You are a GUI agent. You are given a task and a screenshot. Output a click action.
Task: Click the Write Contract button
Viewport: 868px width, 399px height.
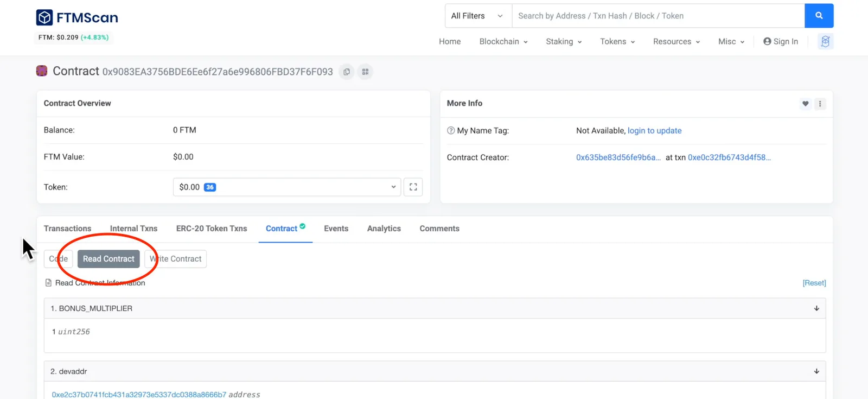[175, 259]
